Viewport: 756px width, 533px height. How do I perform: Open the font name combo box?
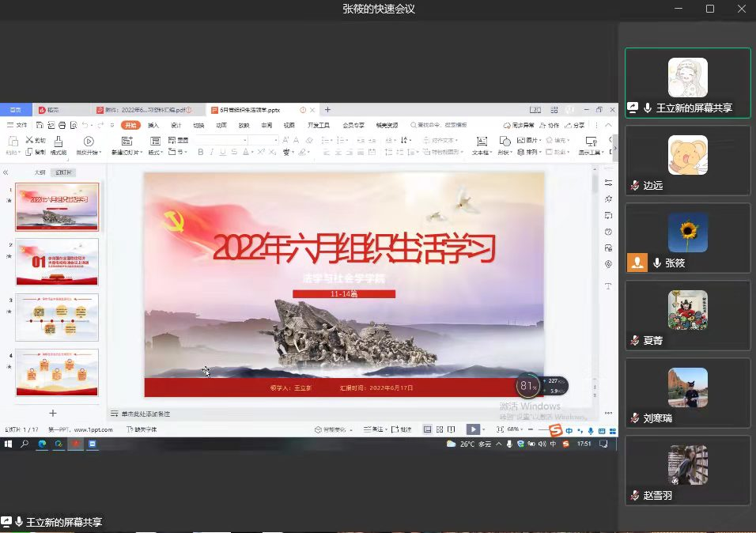(221, 140)
